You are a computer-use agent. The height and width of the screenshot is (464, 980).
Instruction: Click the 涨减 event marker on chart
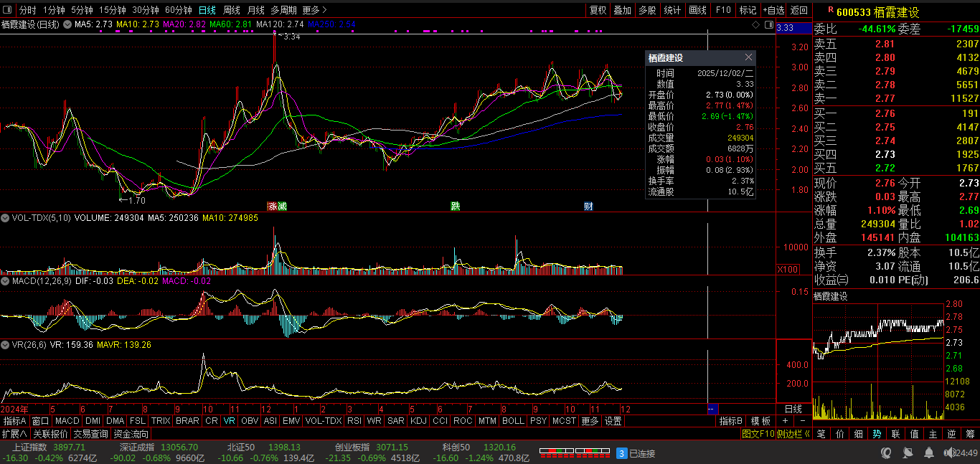coord(277,207)
